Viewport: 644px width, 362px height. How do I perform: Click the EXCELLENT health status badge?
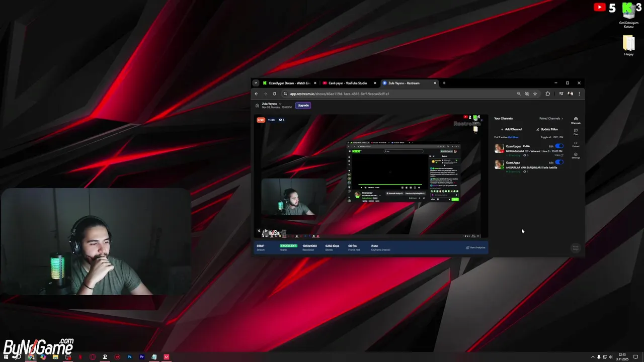pyautogui.click(x=288, y=246)
